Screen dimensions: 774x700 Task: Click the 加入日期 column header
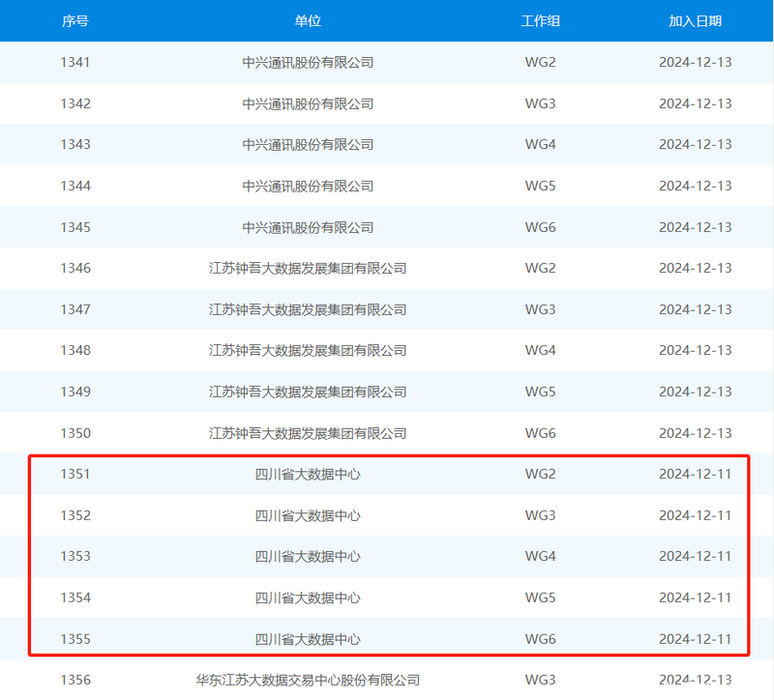tap(695, 20)
